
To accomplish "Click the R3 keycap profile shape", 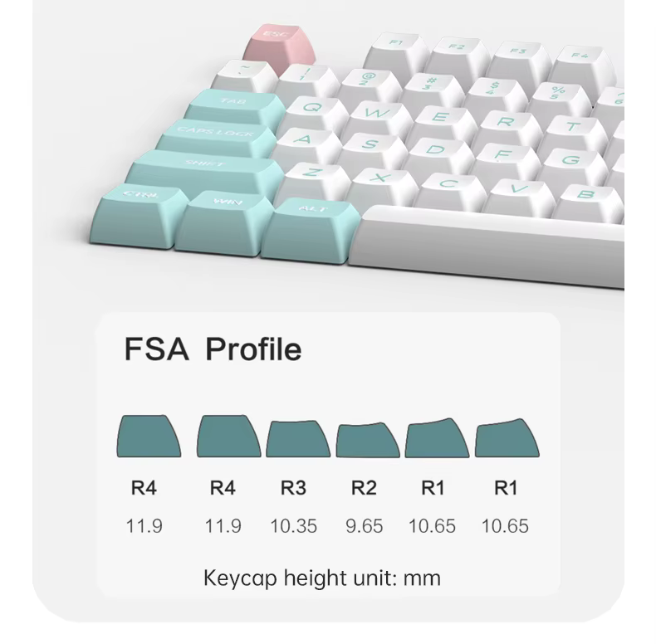I will pyautogui.click(x=298, y=439).
